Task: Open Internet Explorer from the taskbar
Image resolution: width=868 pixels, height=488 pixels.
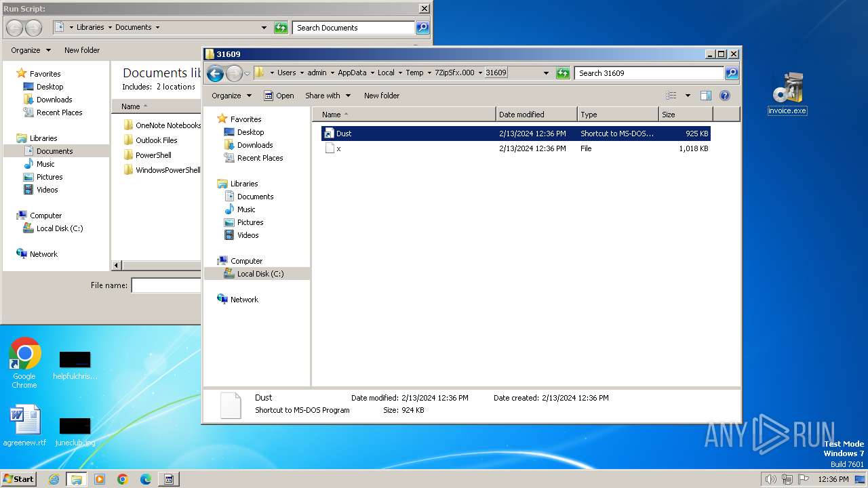Action: 54,479
